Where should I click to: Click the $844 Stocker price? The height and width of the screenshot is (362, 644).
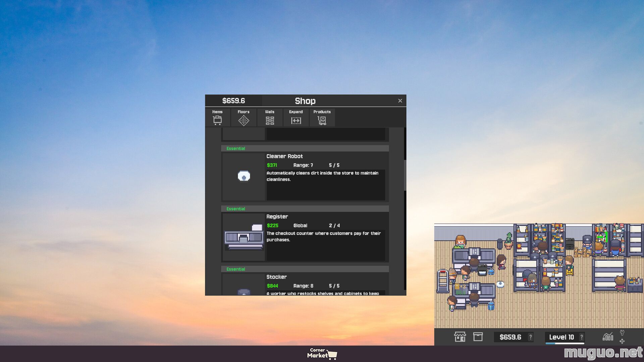click(272, 286)
